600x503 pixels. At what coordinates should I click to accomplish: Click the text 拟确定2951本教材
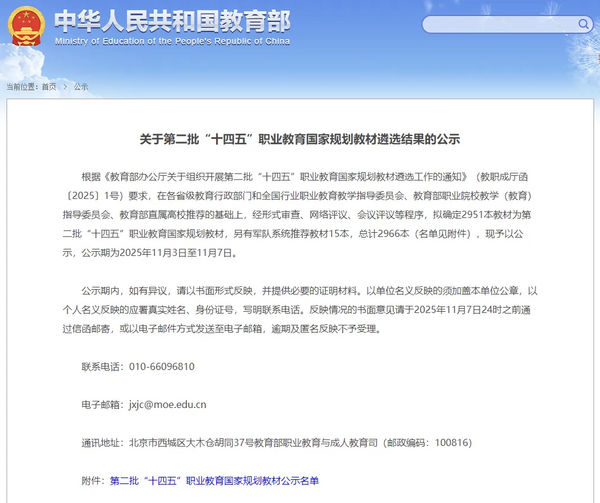coord(471,215)
